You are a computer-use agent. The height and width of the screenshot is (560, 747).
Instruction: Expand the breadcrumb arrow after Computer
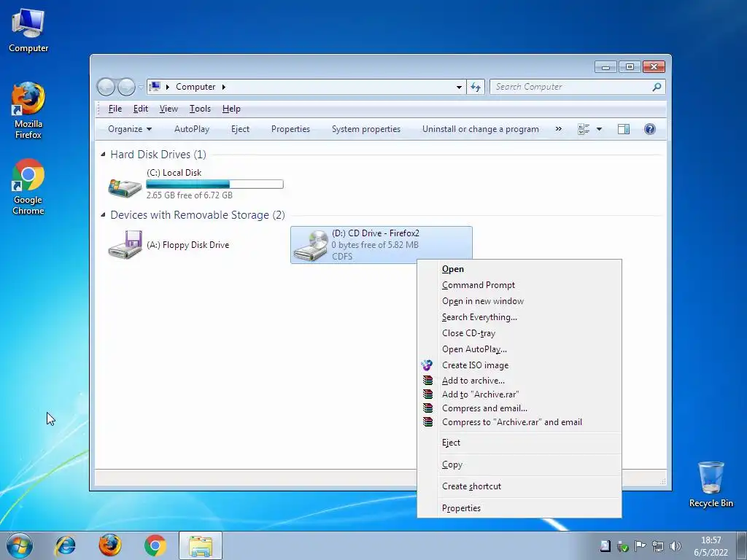click(223, 87)
